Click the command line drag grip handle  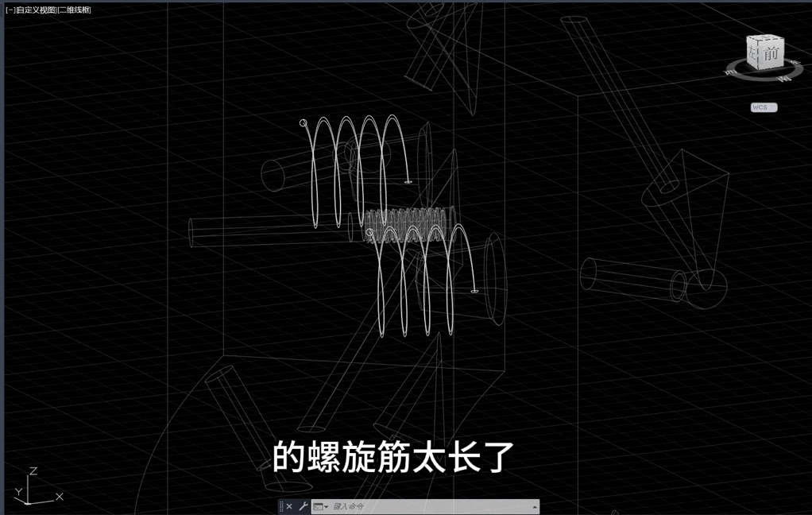point(281,506)
